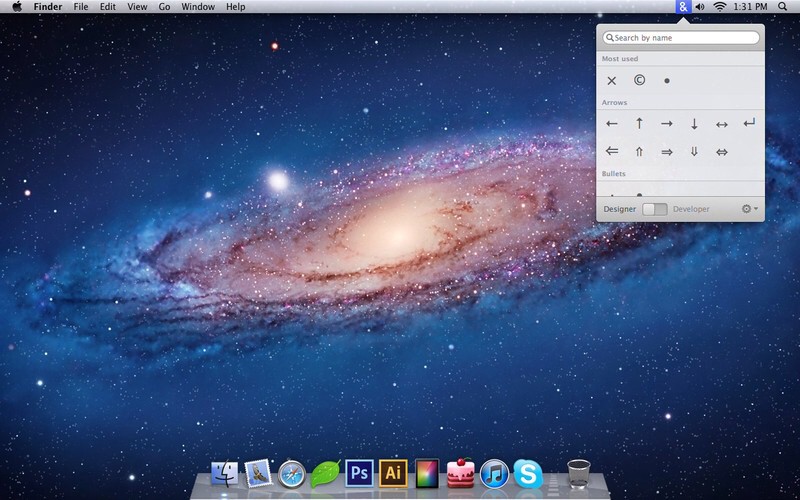
Task: Open the Window menu
Action: (198, 7)
